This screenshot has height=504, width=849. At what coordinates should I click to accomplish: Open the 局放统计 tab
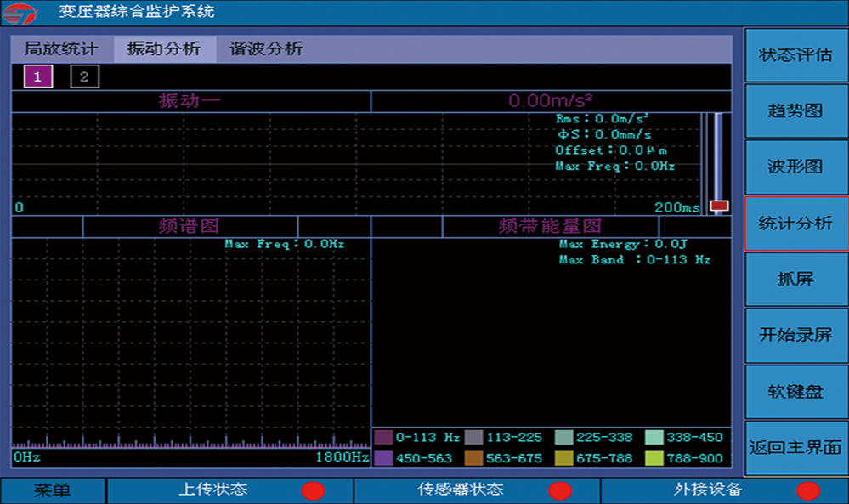coord(61,48)
